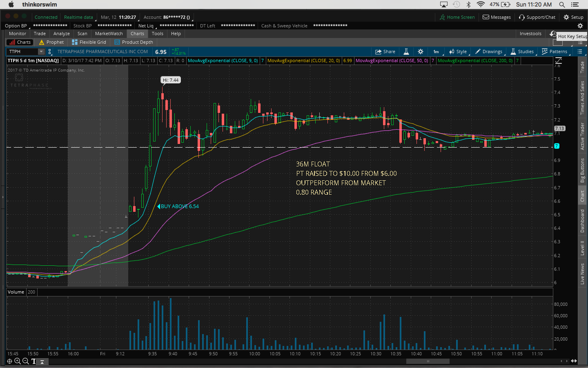Image resolution: width=588 pixels, height=368 pixels.
Task: Open the Product Depth sub-tab
Action: [x=134, y=42]
